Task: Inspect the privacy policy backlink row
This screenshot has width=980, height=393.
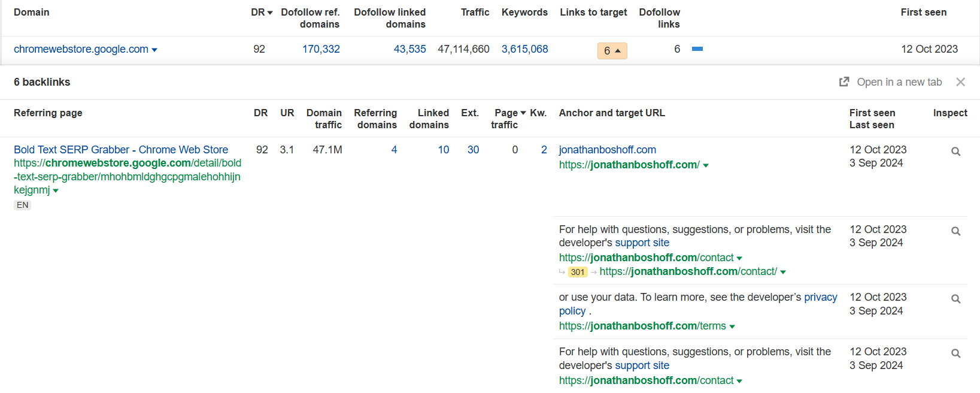Action: tap(955, 299)
